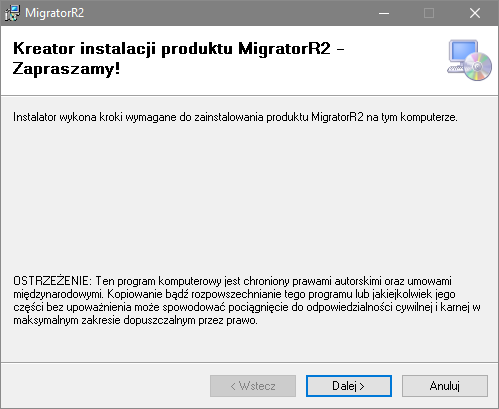Click the greyed-out maximize window button
The image size is (499, 409).
pyautogui.click(x=429, y=13)
